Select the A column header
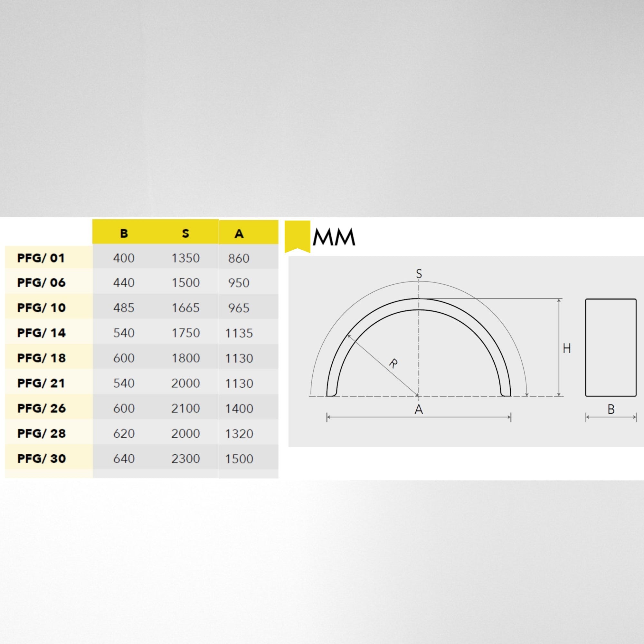 [x=239, y=234]
